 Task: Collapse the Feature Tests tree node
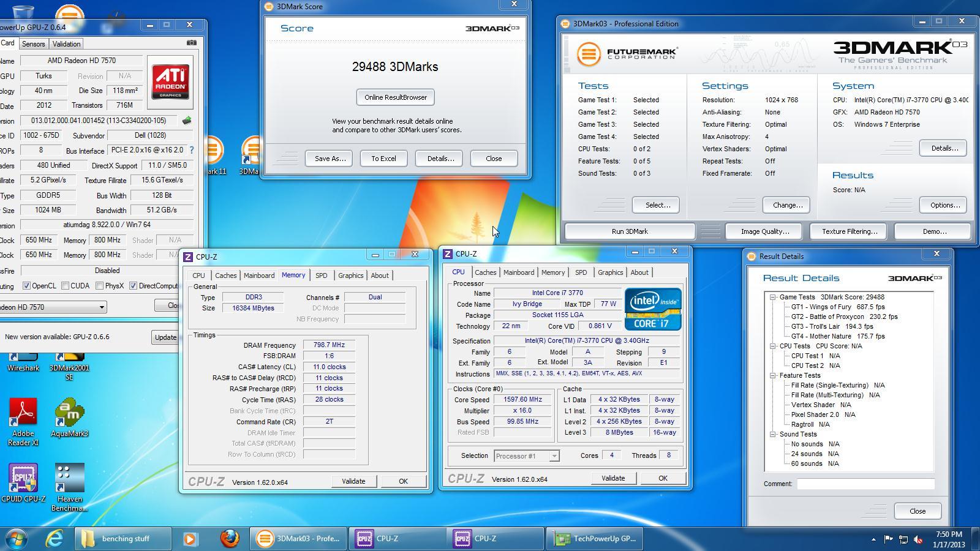tap(773, 375)
